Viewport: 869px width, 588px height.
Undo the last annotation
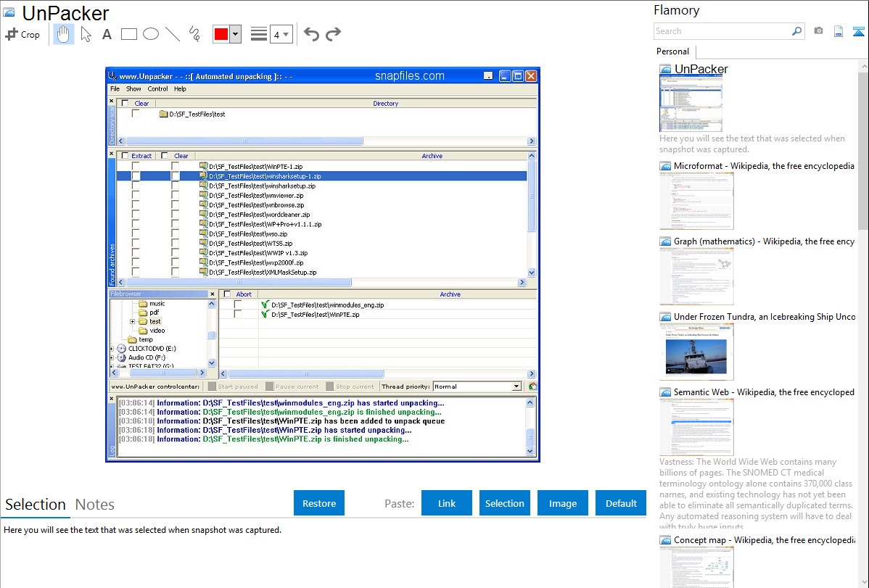[x=311, y=34]
